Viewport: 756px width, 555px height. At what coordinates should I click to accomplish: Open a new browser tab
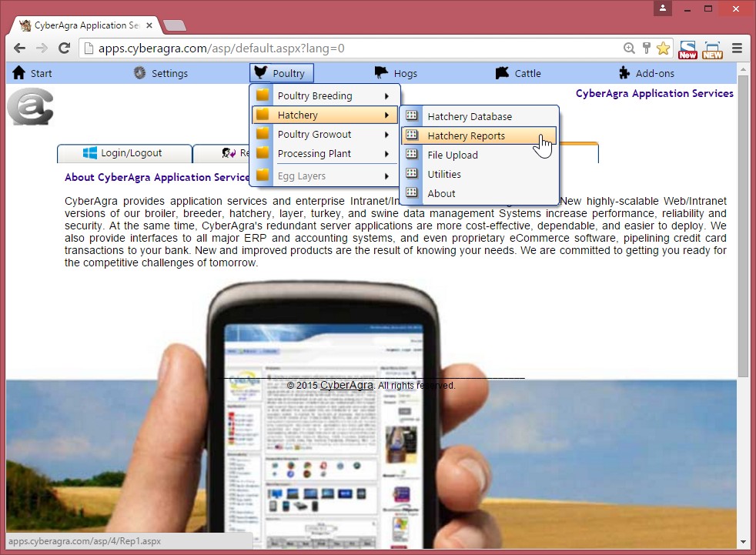[175, 25]
